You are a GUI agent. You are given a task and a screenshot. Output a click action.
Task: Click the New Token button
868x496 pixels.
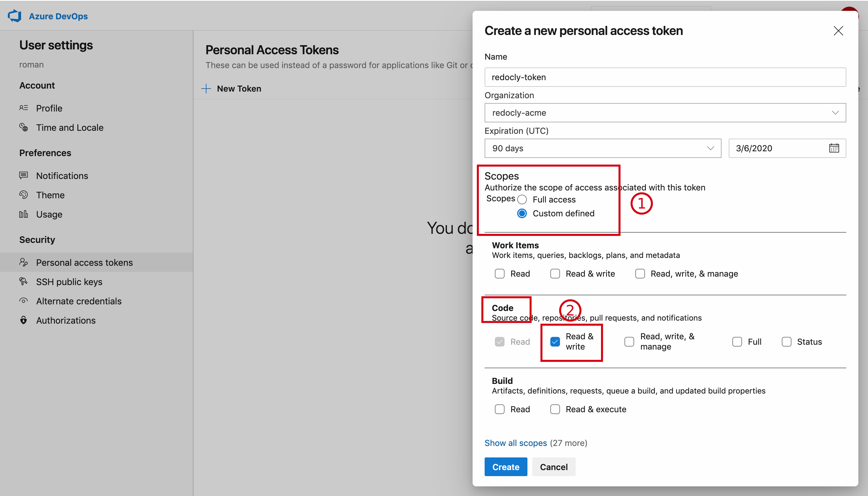[x=232, y=89]
